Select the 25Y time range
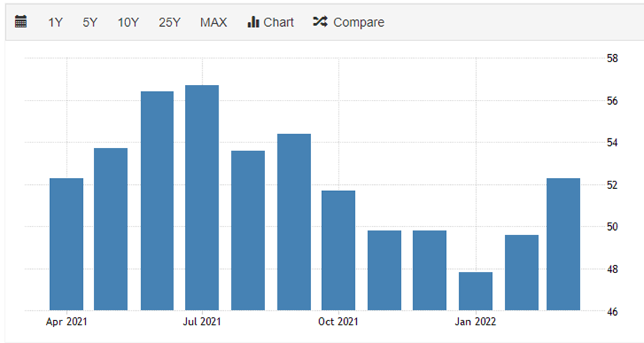Screen dimensions: 644x343 point(169,22)
